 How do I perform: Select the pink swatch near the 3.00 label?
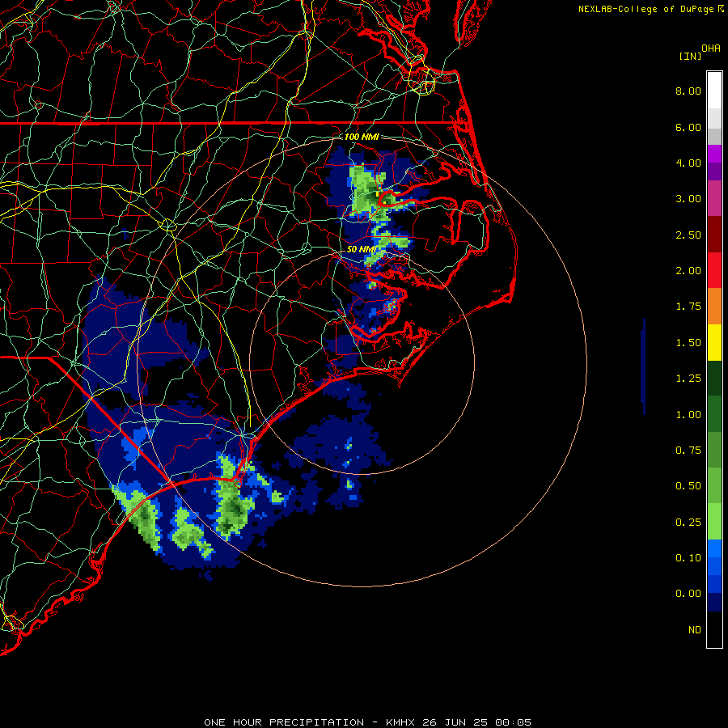714,198
